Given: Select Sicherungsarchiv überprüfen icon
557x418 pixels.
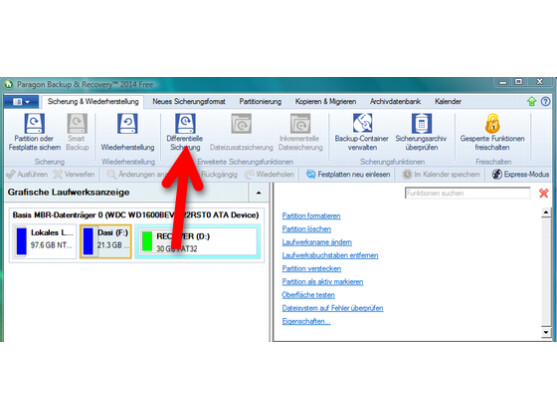Looking at the screenshot, I should pos(421,123).
